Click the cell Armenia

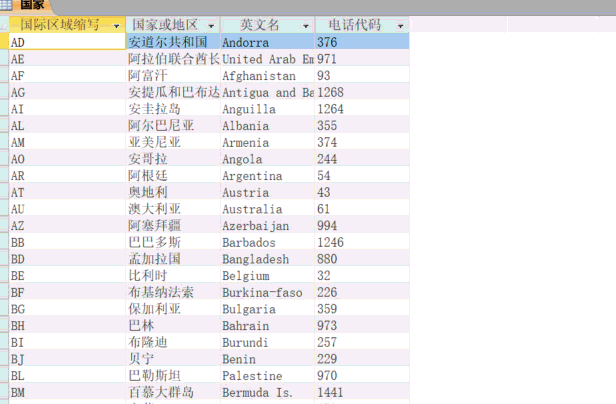[x=268, y=142]
